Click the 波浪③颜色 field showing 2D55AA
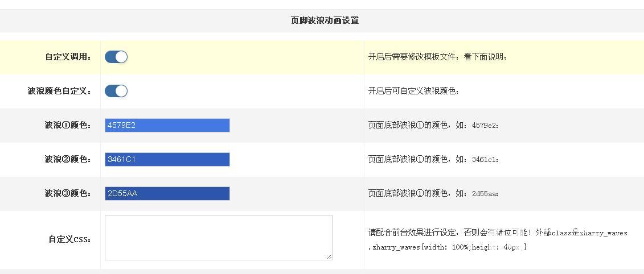The width and height of the screenshot is (644, 274). (x=167, y=193)
